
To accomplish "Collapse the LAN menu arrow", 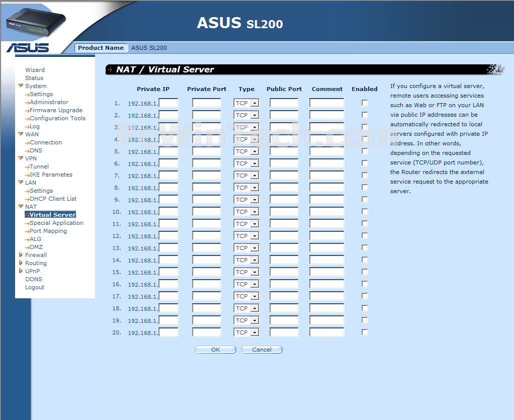I will pos(21,182).
